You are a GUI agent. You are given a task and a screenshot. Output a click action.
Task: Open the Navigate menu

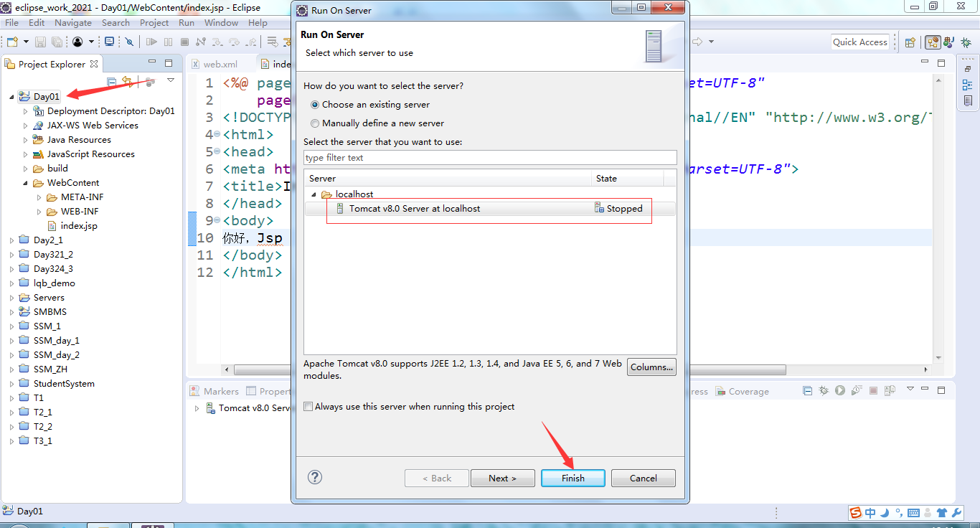pos(73,23)
